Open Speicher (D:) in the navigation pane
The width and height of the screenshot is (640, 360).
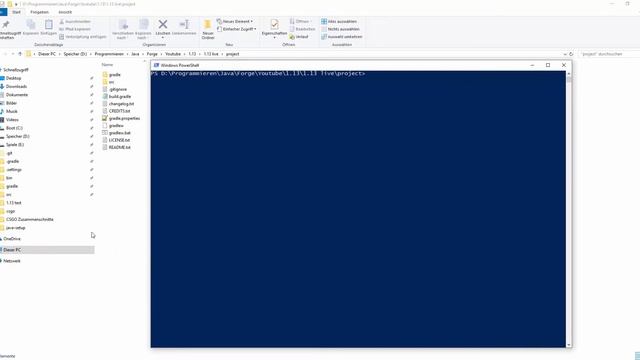pyautogui.click(x=18, y=136)
